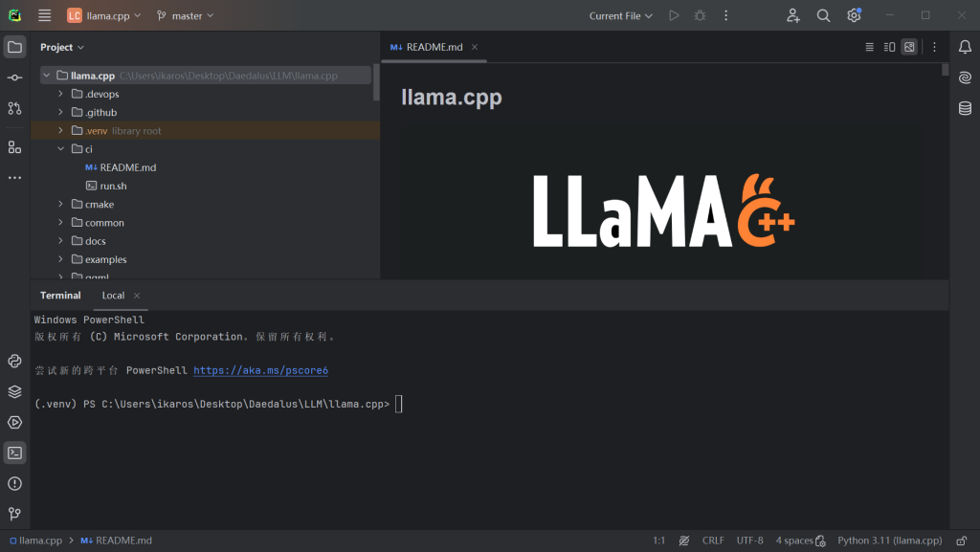This screenshot has width=980, height=552.
Task: Open the Problems tool window
Action: [x=15, y=483]
